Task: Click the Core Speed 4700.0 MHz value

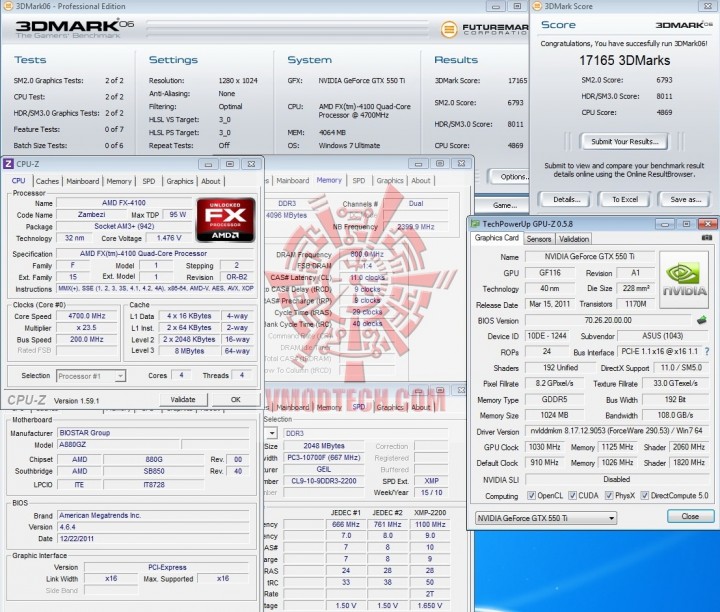Action: pyautogui.click(x=86, y=316)
